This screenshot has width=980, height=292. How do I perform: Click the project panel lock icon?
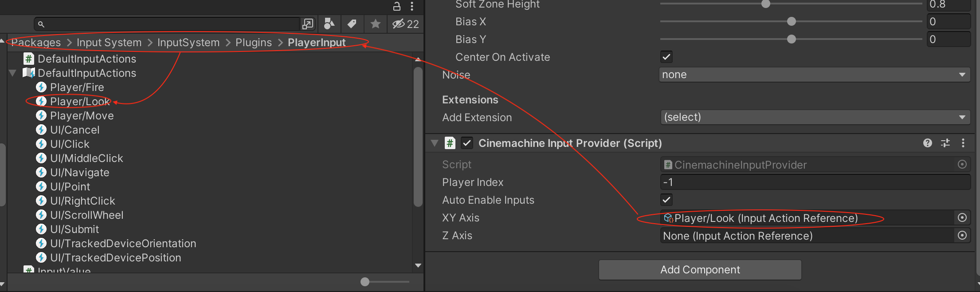pos(396,6)
